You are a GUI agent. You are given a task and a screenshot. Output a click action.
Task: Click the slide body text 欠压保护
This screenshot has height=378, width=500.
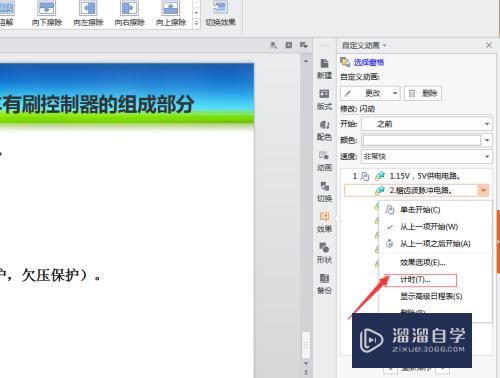tap(50, 275)
